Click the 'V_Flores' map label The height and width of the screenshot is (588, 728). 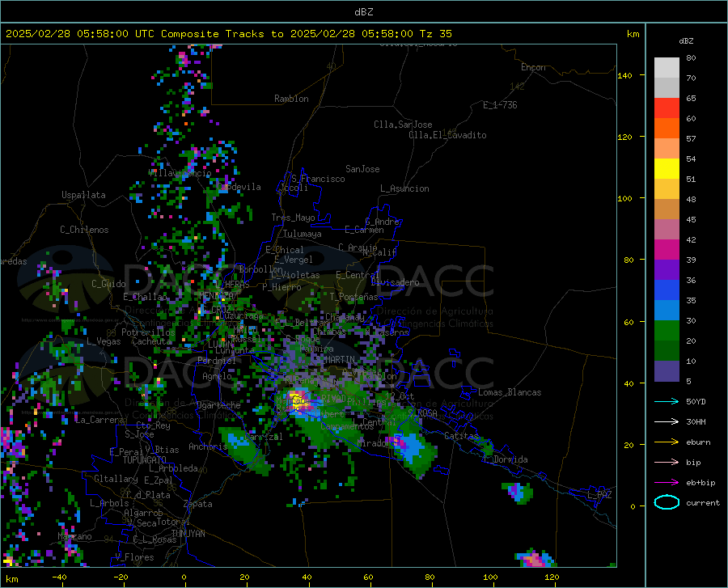134,557
